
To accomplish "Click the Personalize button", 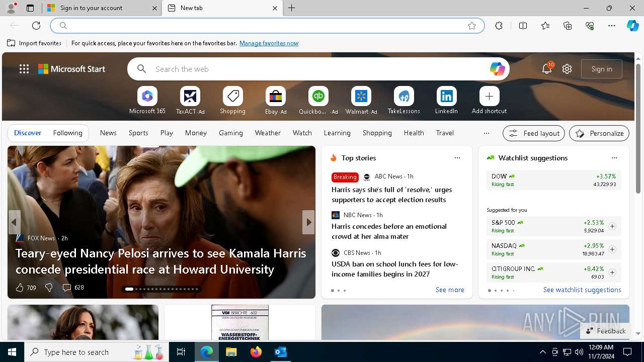I will point(599,133).
